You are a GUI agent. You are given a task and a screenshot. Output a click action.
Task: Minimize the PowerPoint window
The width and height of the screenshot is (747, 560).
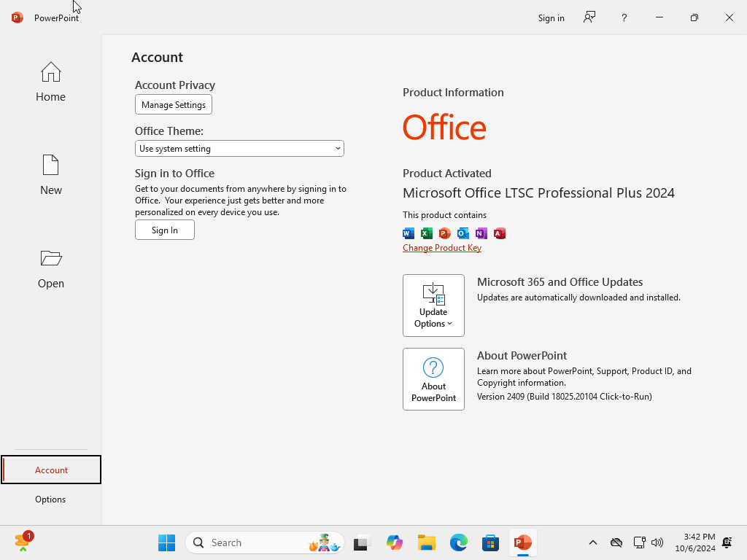(x=659, y=17)
